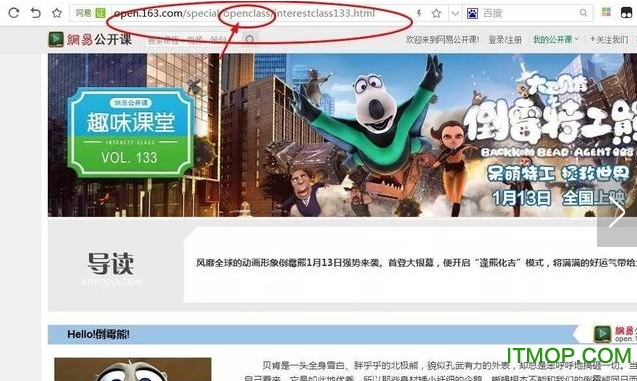The height and width of the screenshot is (381, 637).
Task: Go back with the undo arrow icon
Action: (x=36, y=13)
